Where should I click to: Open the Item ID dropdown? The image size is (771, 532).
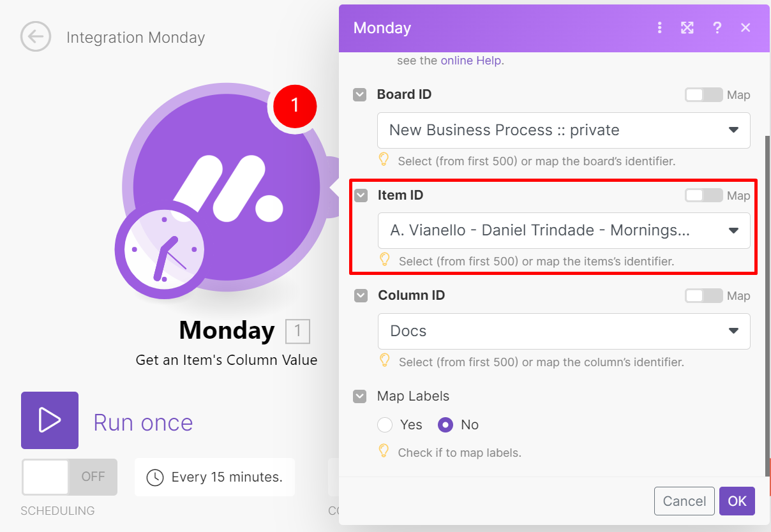coord(564,230)
